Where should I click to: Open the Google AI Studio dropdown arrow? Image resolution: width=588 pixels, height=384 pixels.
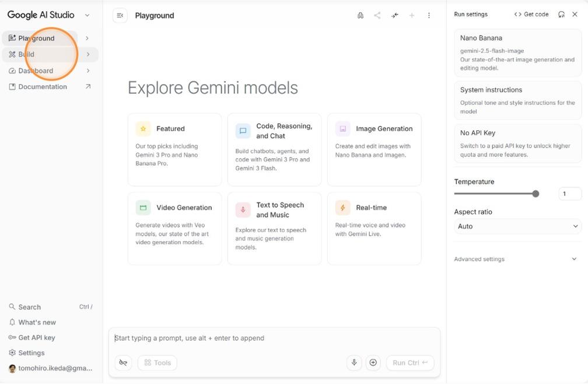click(87, 16)
